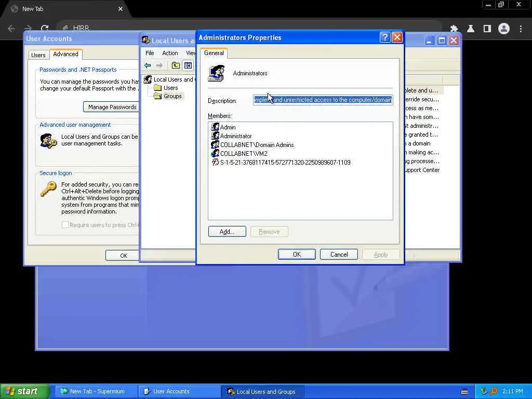Click the browser address bar
This screenshot has height=399, width=532.
coord(249,28)
